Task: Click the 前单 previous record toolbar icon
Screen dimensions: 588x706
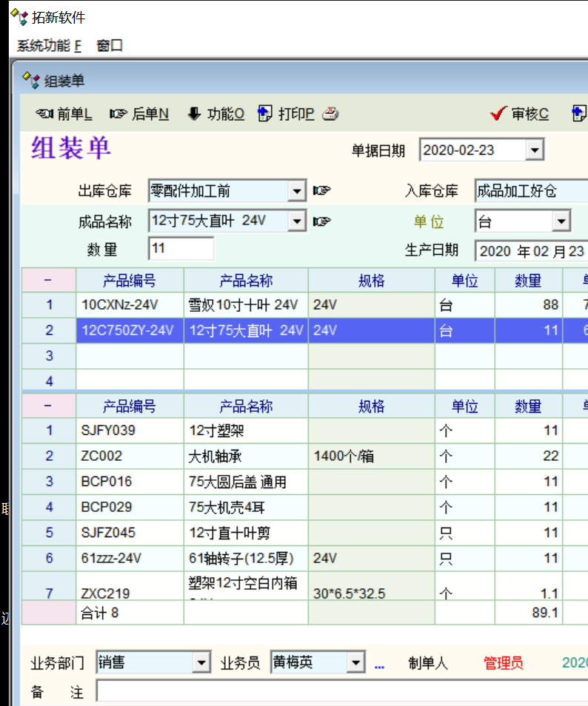Action: pos(44,114)
